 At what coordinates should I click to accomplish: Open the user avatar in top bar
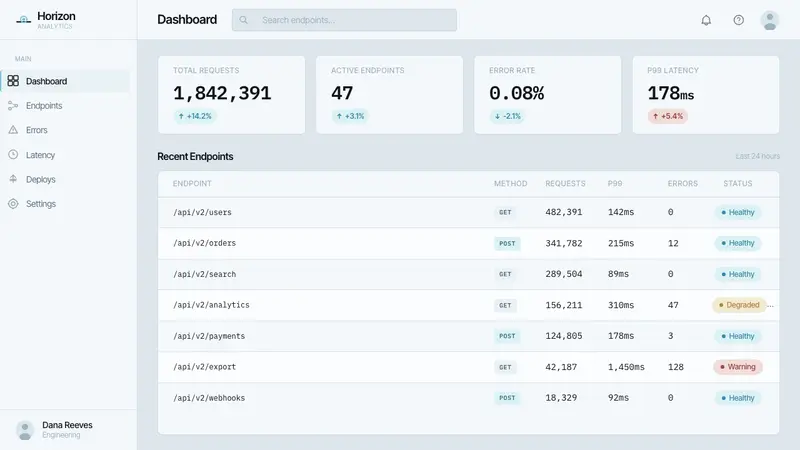pos(769,20)
